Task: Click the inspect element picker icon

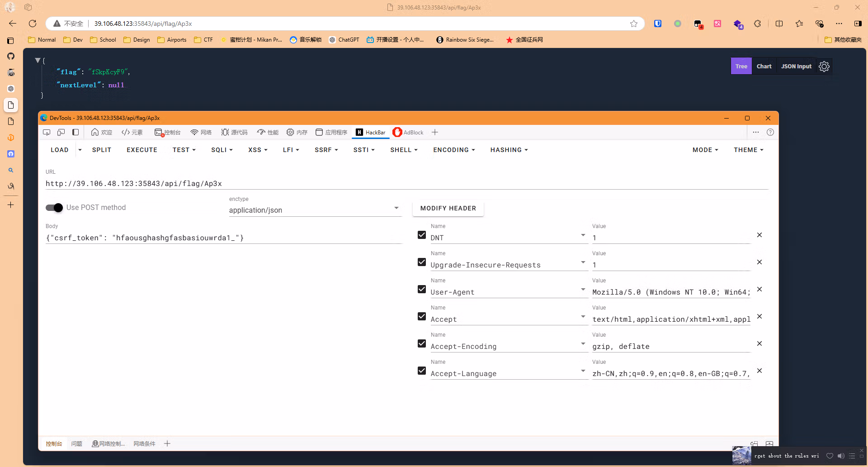Action: click(47, 132)
